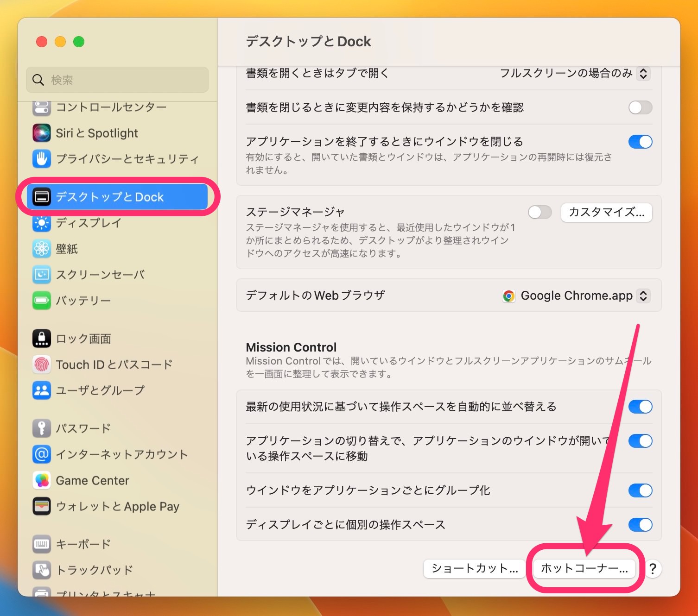Open the Wallpaper (壁紙) flower icon
This screenshot has height=616, width=698.
(42, 249)
